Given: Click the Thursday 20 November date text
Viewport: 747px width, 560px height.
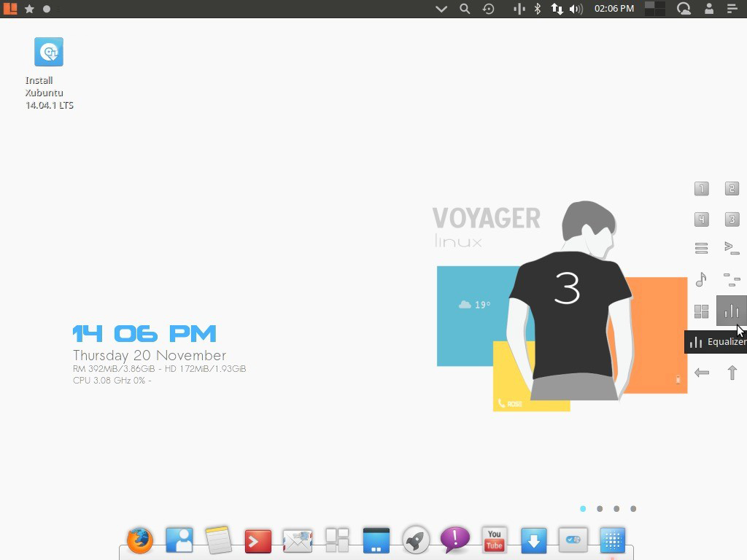Looking at the screenshot, I should 150,355.
